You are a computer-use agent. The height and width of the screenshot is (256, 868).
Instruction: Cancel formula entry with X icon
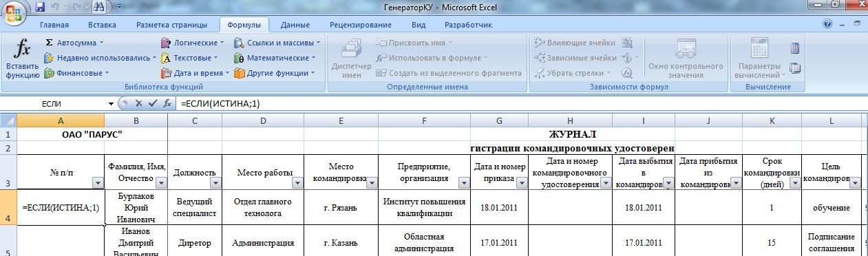click(x=138, y=103)
